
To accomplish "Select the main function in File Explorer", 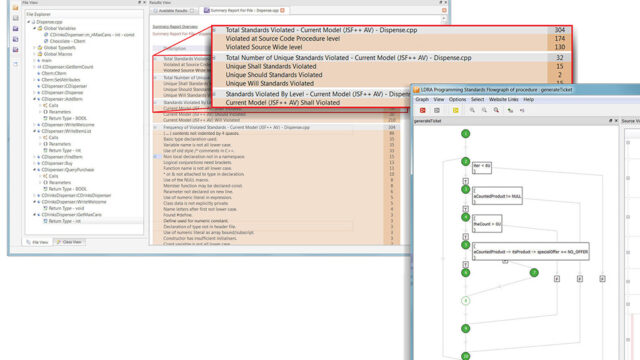I will coord(47,60).
